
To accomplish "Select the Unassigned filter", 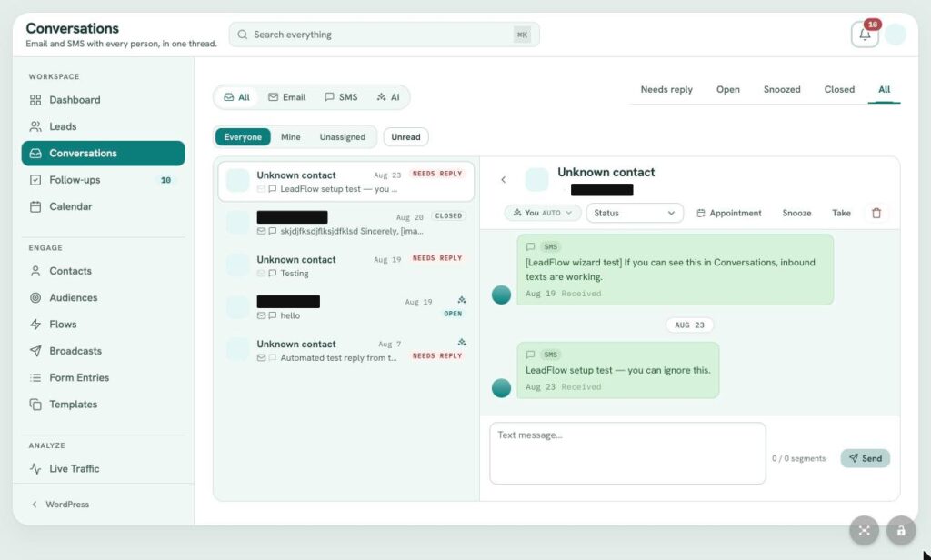I will pyautogui.click(x=343, y=137).
